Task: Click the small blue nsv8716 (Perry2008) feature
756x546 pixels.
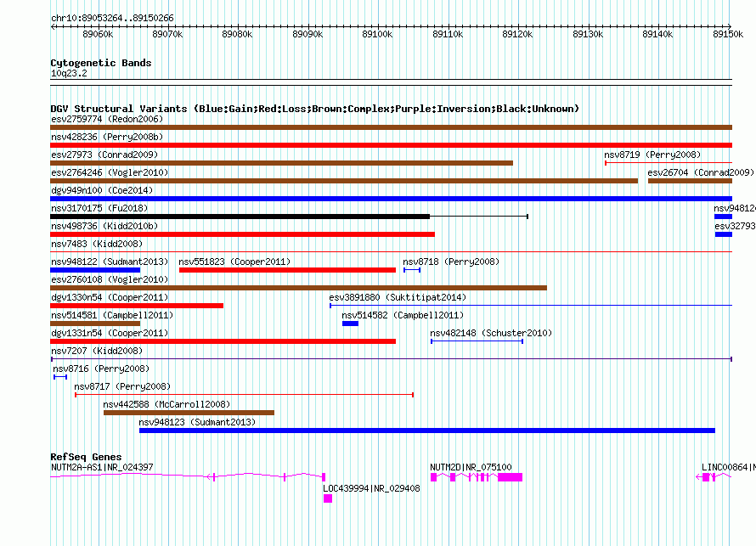Action: coord(60,377)
